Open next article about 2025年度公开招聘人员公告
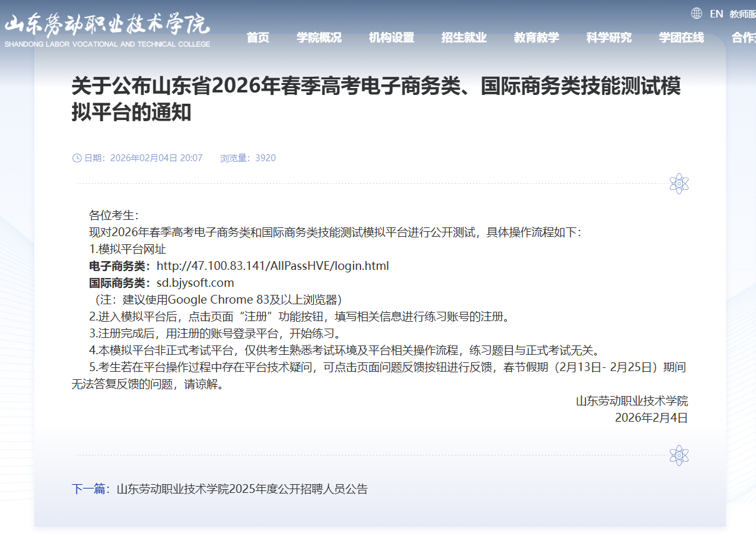Viewport: 756px width, 536px height. (x=242, y=489)
